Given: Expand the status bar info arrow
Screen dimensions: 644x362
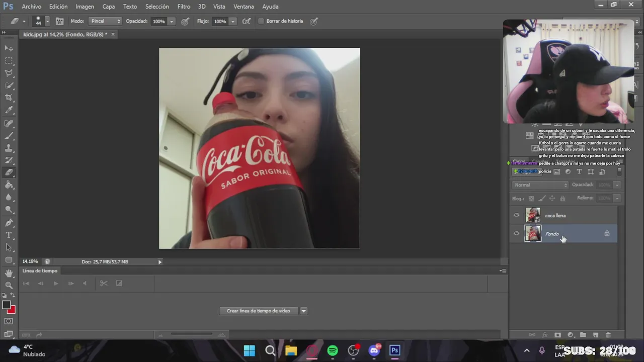Looking at the screenshot, I should pos(160,261).
